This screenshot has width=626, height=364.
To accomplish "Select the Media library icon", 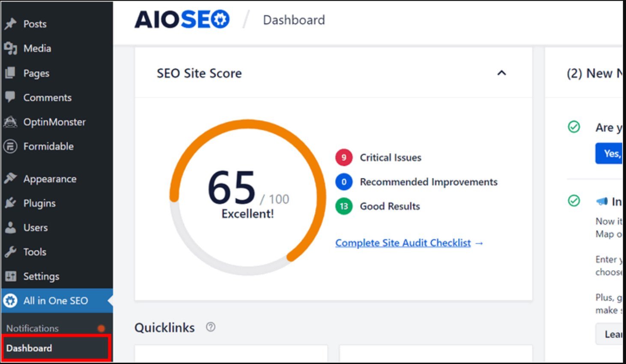I will pyautogui.click(x=11, y=48).
